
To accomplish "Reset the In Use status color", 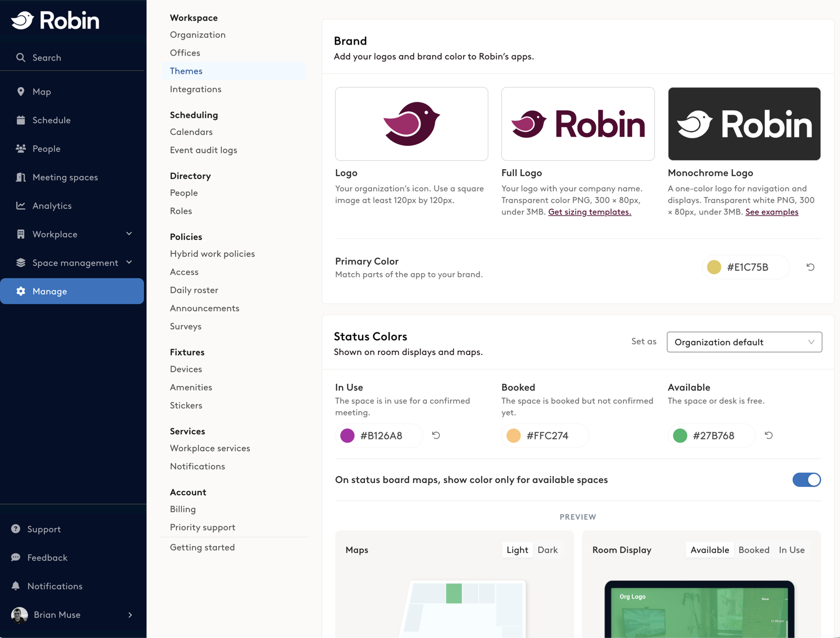I will [x=436, y=435].
